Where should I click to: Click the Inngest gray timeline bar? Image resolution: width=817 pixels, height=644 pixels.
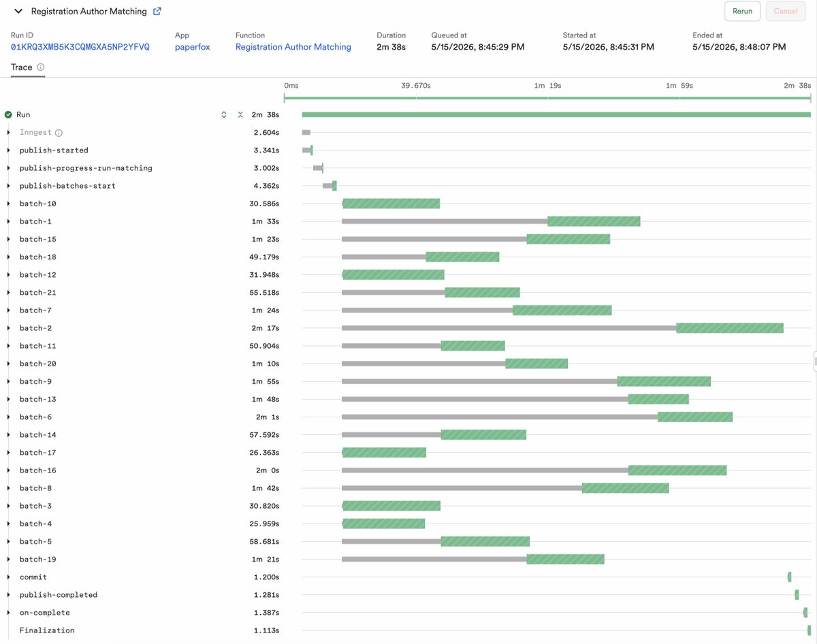pyautogui.click(x=306, y=133)
